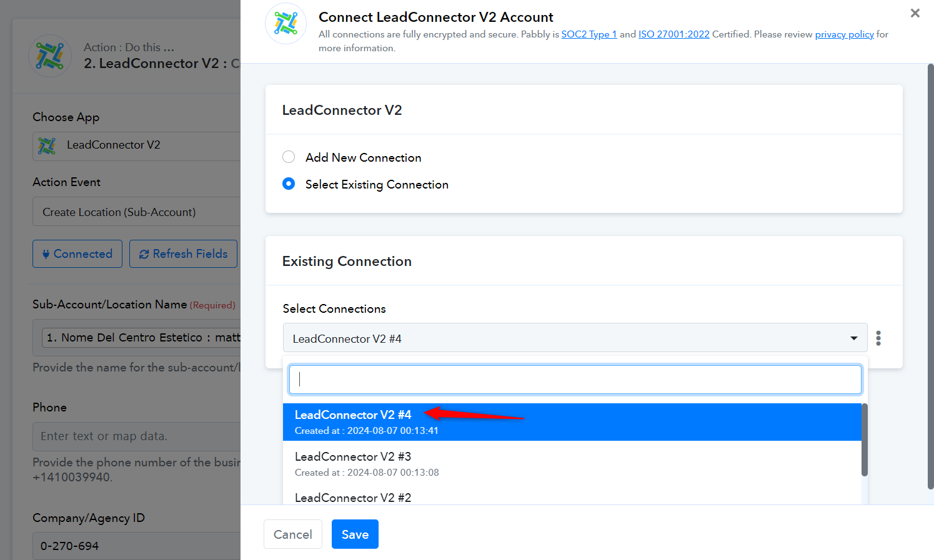Click the dialog's vertical scrollbar

[930, 276]
